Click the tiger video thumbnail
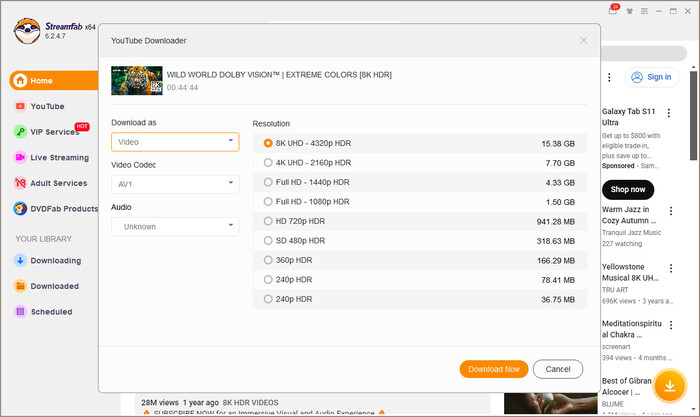Image resolution: width=700 pixels, height=417 pixels. [x=137, y=80]
